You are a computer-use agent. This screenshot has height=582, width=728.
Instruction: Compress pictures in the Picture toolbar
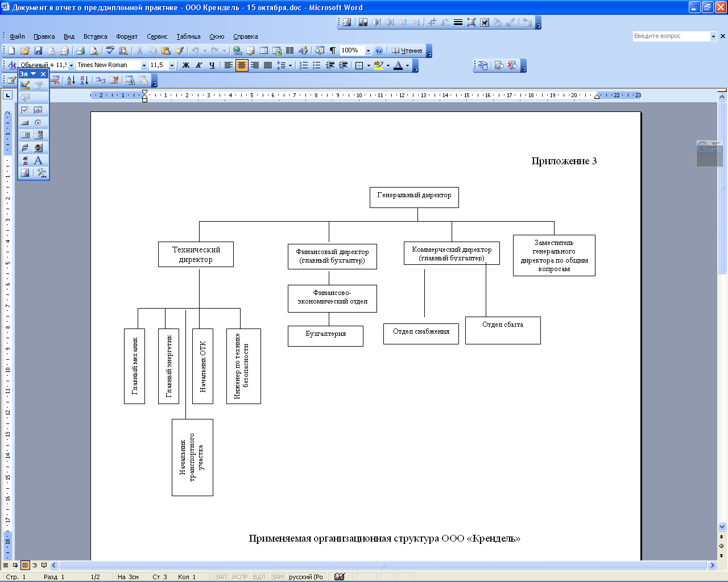click(471, 22)
